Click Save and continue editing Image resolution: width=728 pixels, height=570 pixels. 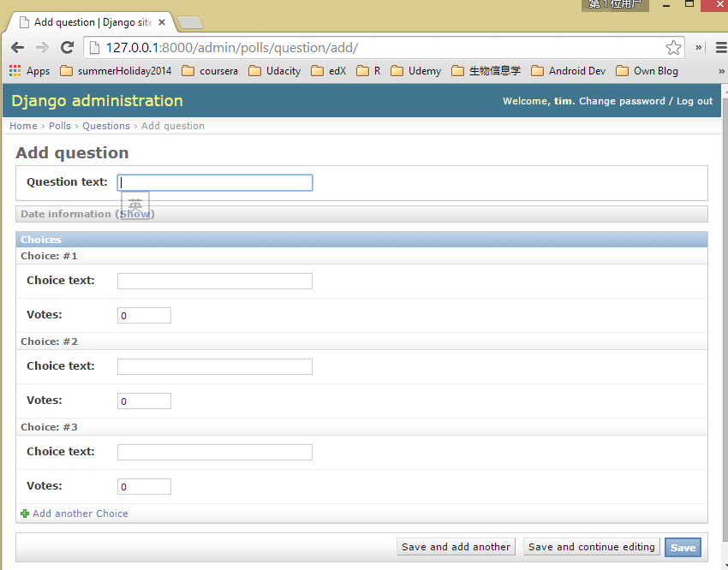[592, 547]
